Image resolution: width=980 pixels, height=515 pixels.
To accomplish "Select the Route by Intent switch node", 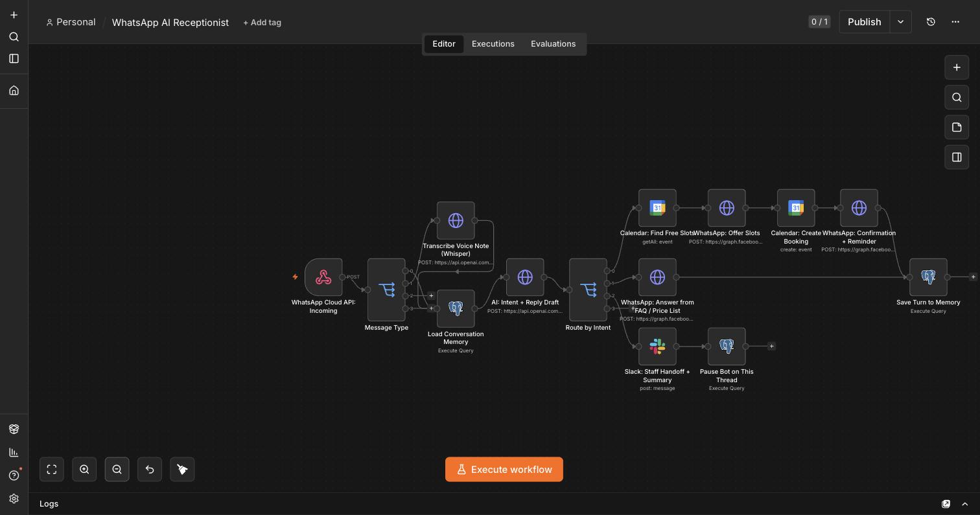I will tap(588, 290).
